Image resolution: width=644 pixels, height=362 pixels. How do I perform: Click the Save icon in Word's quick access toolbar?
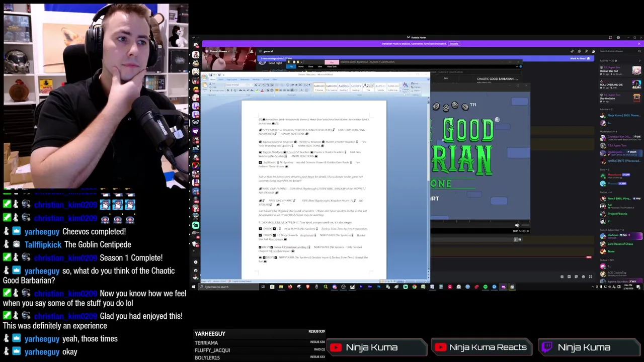[211, 75]
